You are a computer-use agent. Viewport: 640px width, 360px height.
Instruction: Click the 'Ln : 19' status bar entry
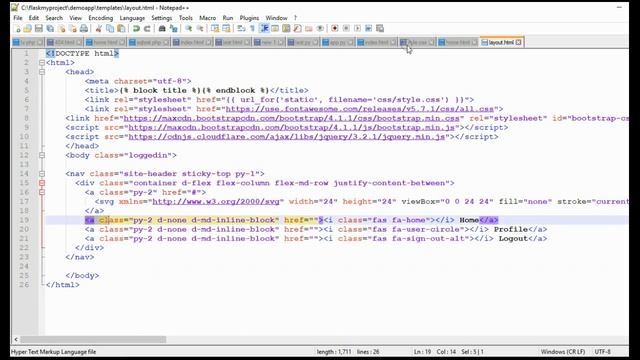click(422, 352)
